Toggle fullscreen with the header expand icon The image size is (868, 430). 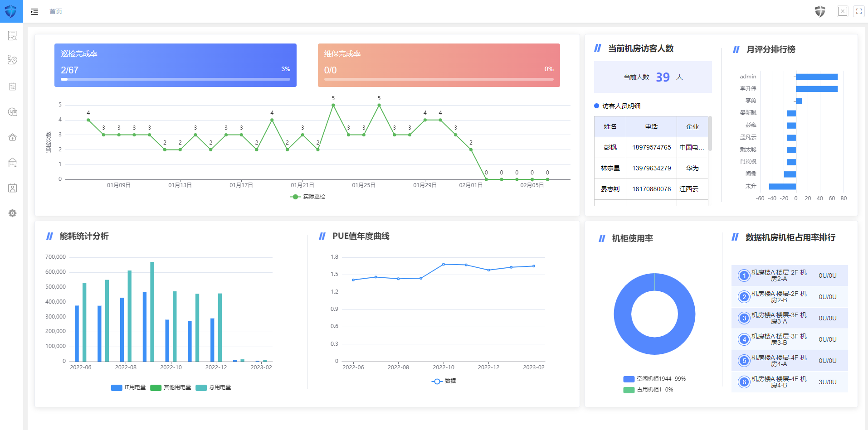[x=859, y=11]
